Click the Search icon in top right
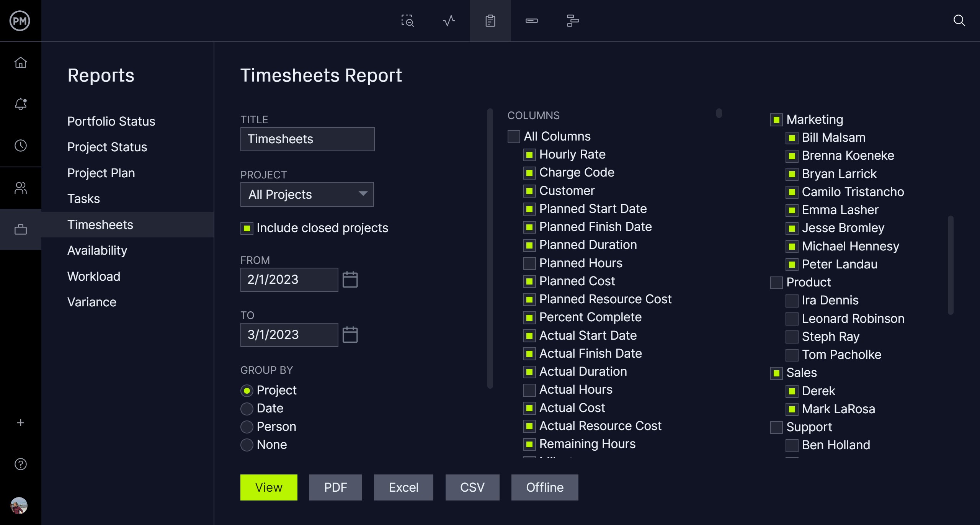This screenshot has width=980, height=525. pos(960,21)
